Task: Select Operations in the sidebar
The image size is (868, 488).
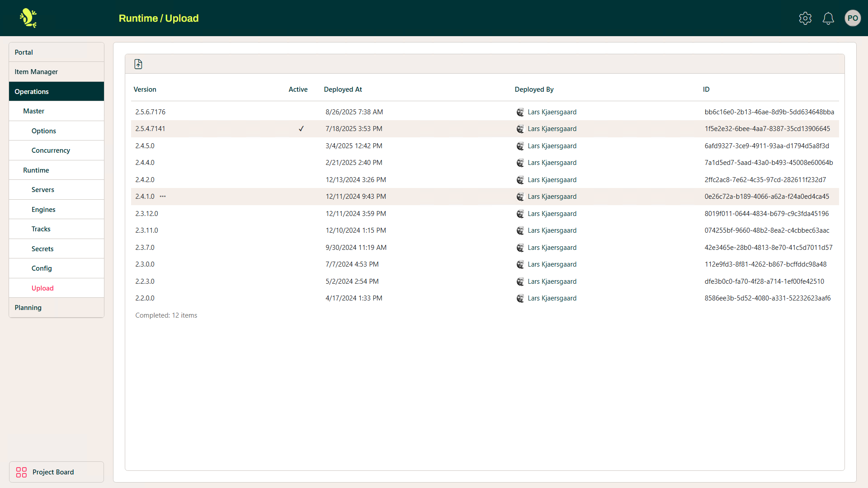Action: pyautogui.click(x=57, y=92)
